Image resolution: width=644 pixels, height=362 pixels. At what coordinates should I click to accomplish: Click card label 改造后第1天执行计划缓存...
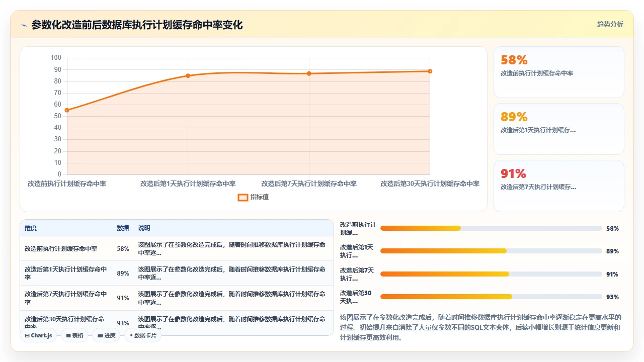point(538,130)
